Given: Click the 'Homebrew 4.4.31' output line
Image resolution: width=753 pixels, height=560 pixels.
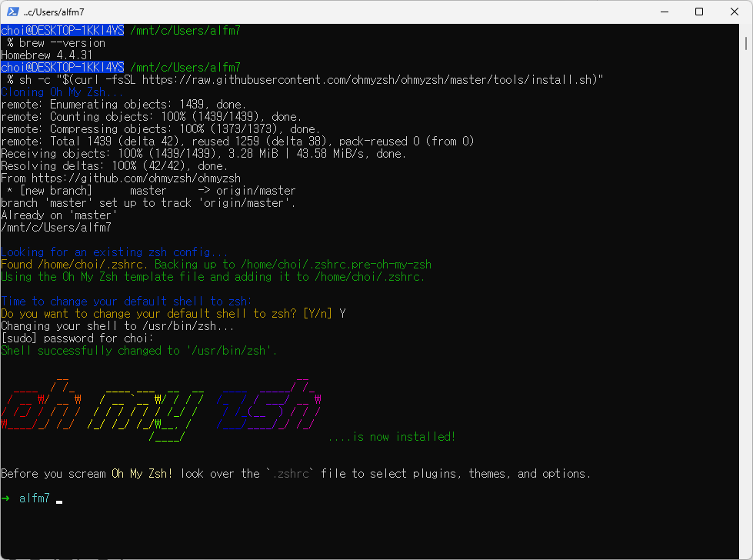Looking at the screenshot, I should tap(47, 55).
